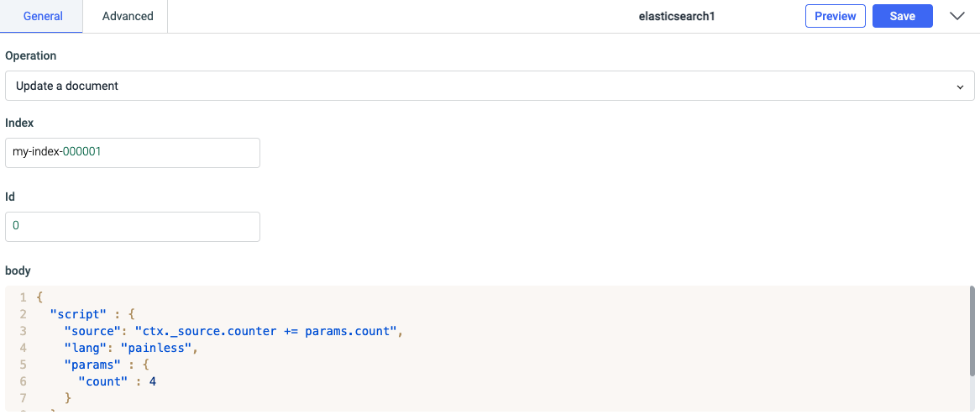Collapse the query panel with the chevron icon

[x=957, y=16]
